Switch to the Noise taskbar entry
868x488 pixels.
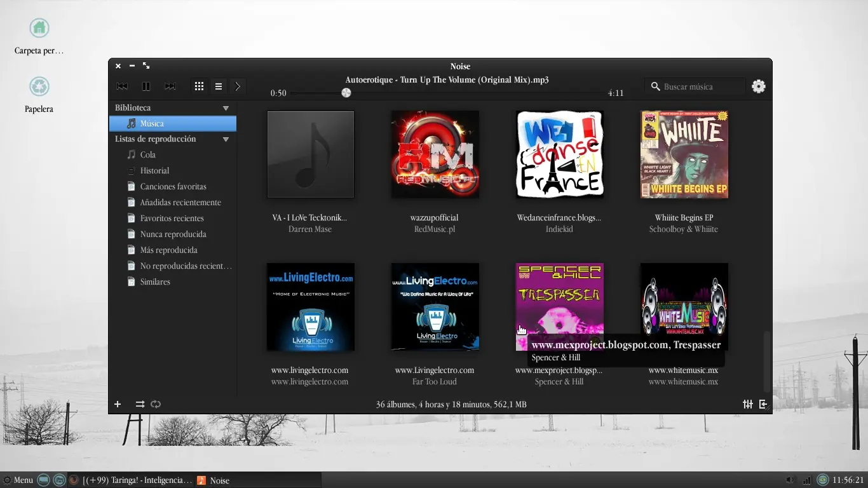coord(257,480)
